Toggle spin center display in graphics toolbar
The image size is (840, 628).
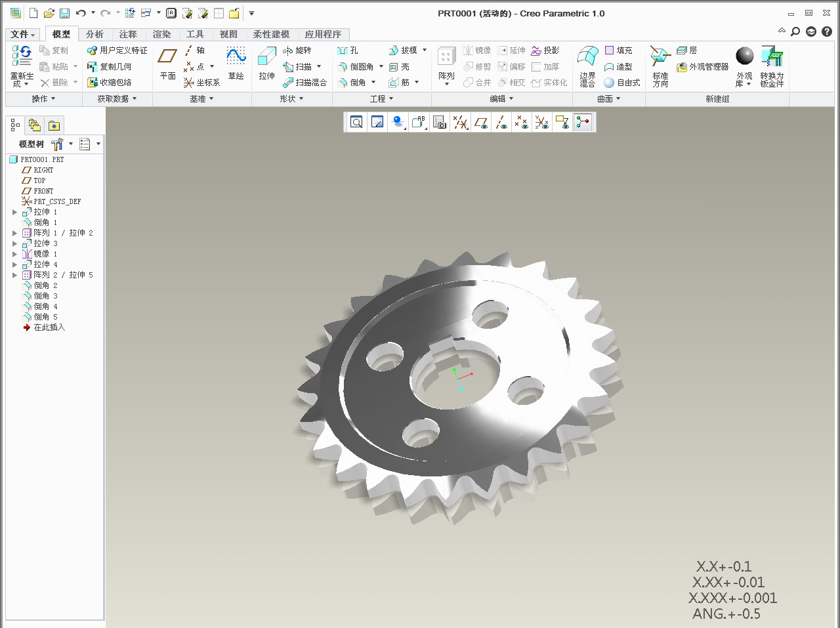(583, 122)
